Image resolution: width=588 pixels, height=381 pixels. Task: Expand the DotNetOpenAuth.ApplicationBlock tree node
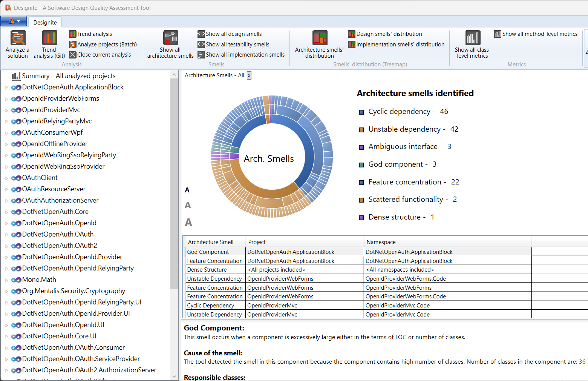pyautogui.click(x=6, y=88)
